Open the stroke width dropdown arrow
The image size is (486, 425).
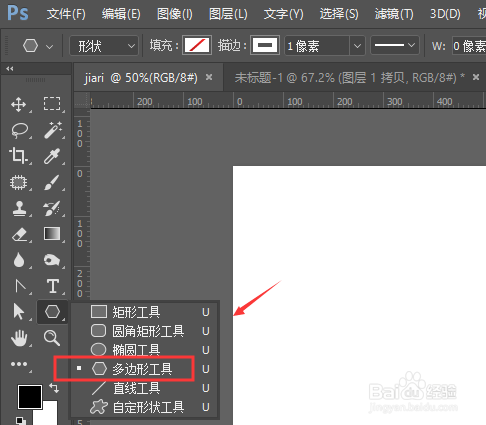coord(357,46)
